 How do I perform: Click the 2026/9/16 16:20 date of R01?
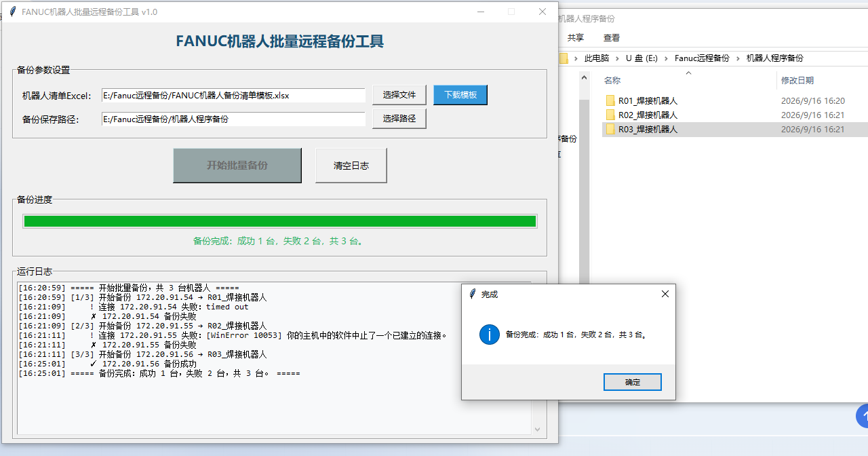tap(813, 100)
